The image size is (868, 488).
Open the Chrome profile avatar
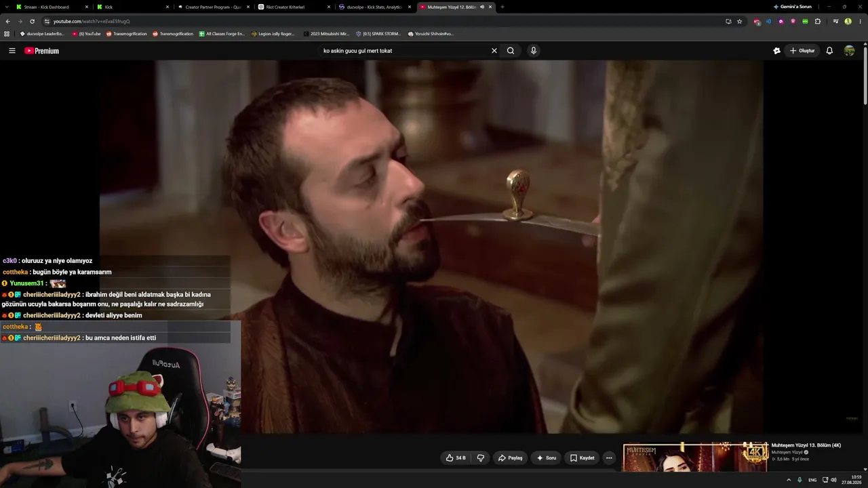click(848, 21)
